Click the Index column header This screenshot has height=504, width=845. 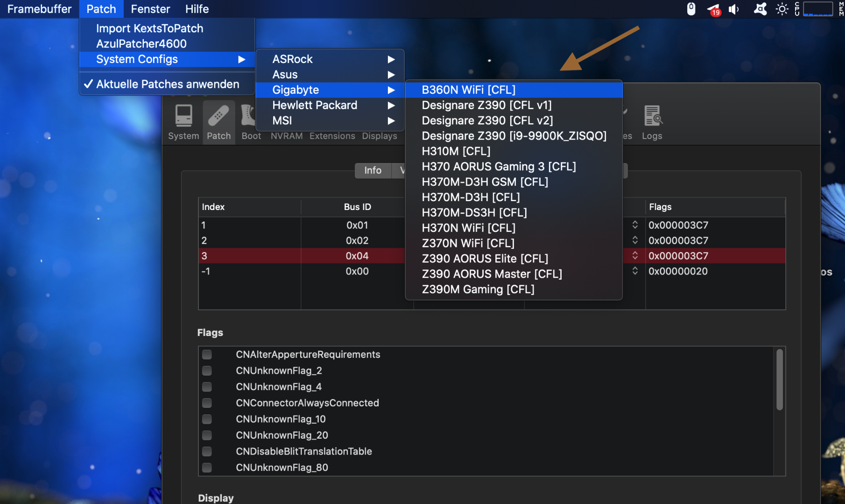point(250,207)
